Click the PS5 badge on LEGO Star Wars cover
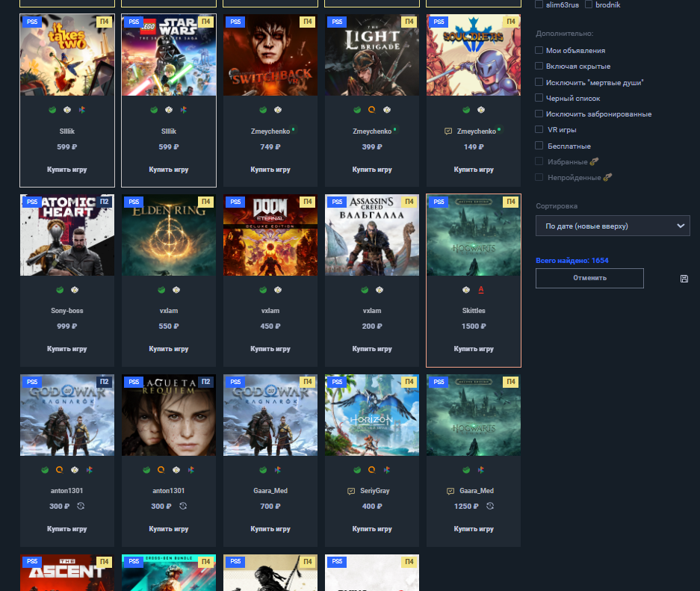 pos(134,22)
